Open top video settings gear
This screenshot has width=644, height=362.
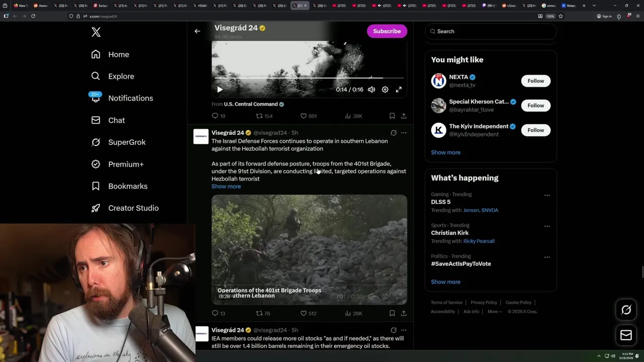(385, 89)
